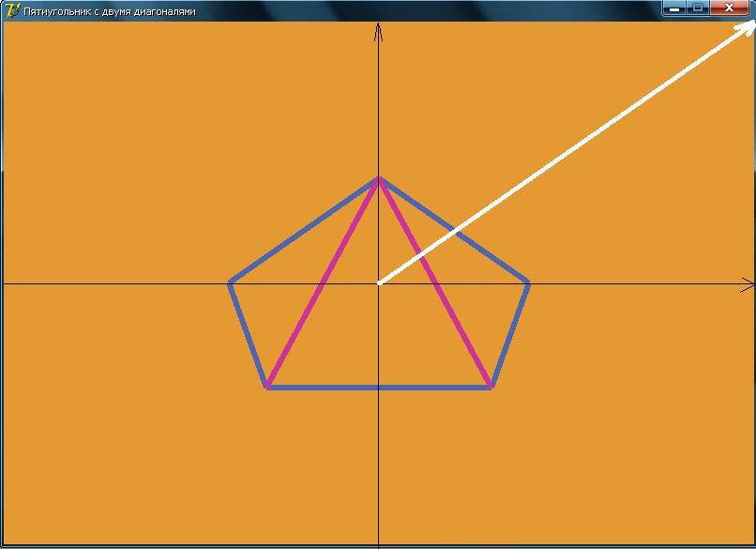Minimize the pentagon window
756x549 pixels.
674,8
